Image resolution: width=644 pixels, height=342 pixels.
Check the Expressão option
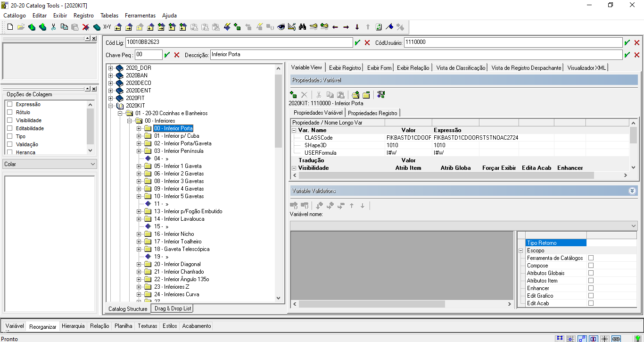[x=9, y=104]
